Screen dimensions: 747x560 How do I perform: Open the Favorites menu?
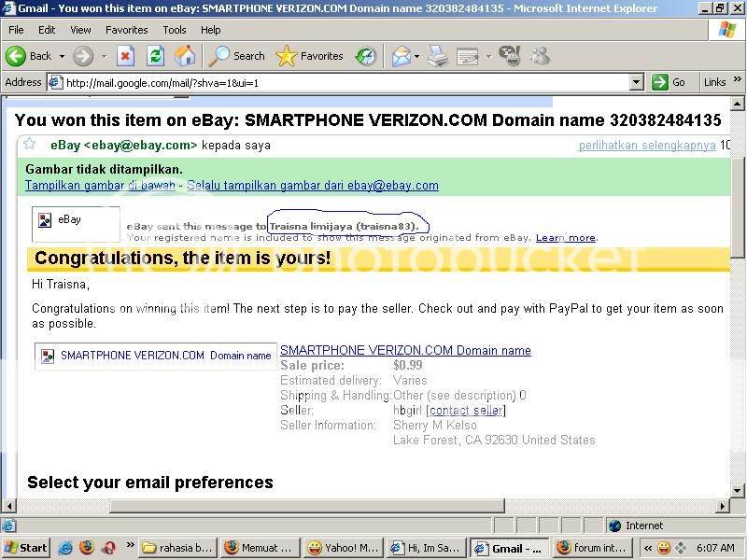pos(127,30)
